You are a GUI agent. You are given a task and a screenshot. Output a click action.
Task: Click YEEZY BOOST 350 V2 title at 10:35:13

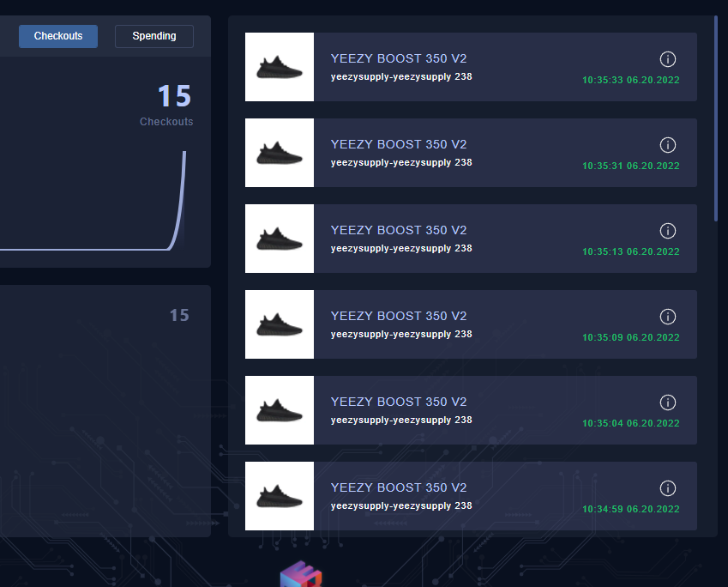(x=399, y=230)
